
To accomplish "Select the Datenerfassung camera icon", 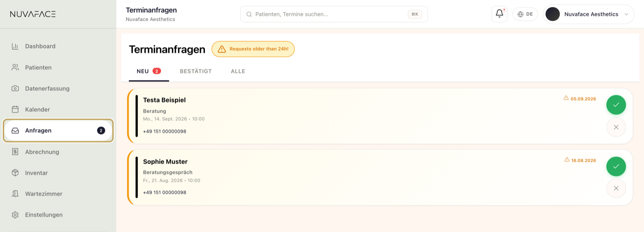I will pos(15,88).
